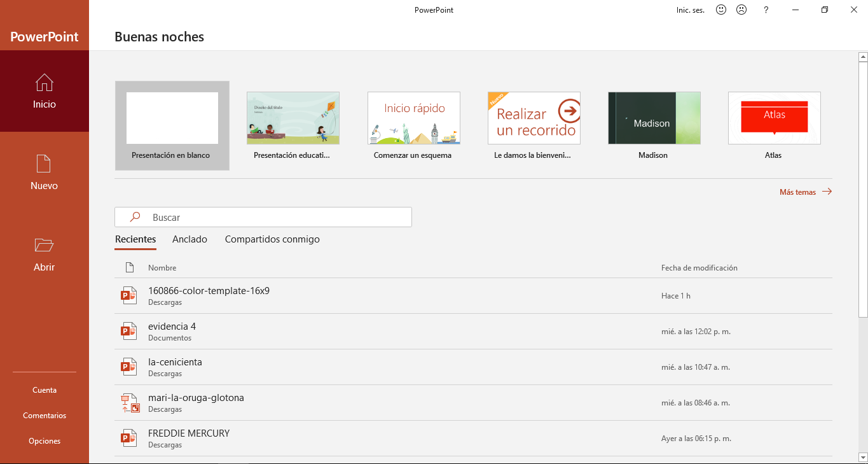Image resolution: width=868 pixels, height=464 pixels.
Task: Click Inic. ses. to sign in
Action: tap(690, 10)
